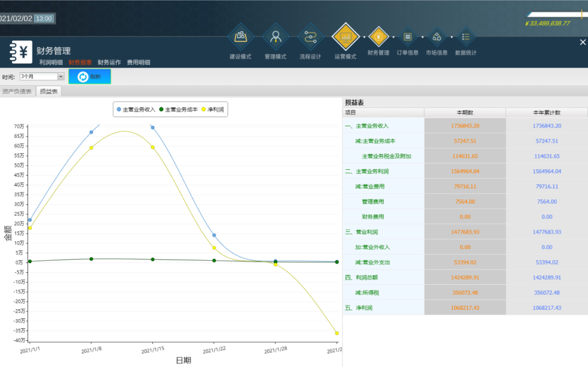Select the 加:营业外收入 row label
The height and width of the screenshot is (367, 588).
(372, 247)
